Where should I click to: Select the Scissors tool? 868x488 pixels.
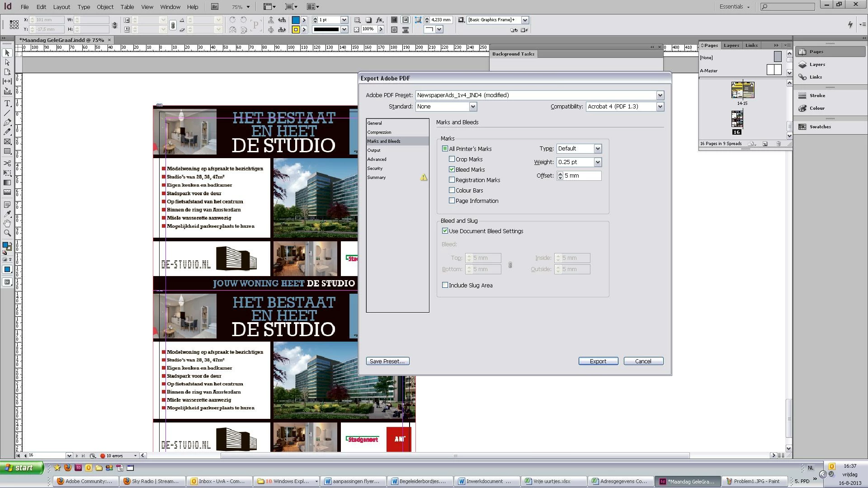[x=7, y=163]
